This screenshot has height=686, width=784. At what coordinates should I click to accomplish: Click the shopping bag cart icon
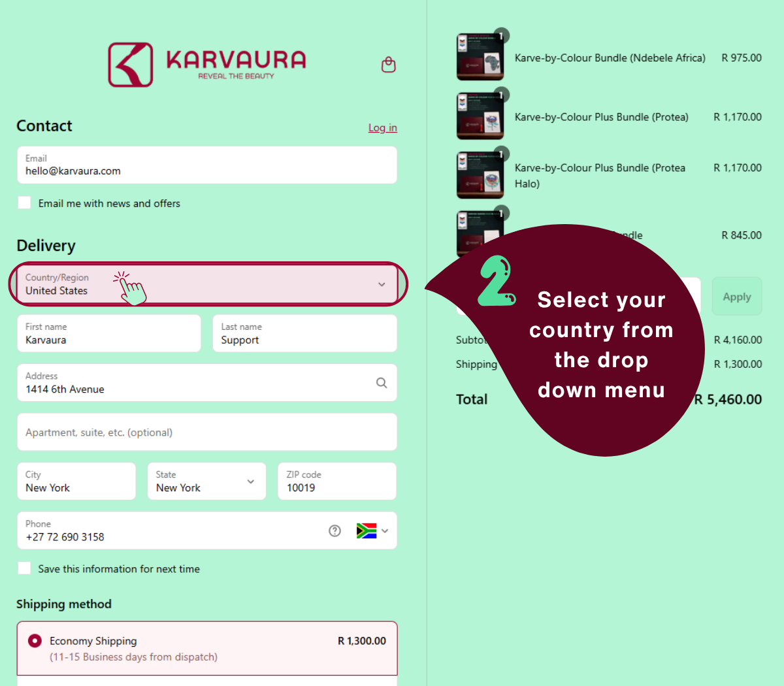click(x=389, y=65)
